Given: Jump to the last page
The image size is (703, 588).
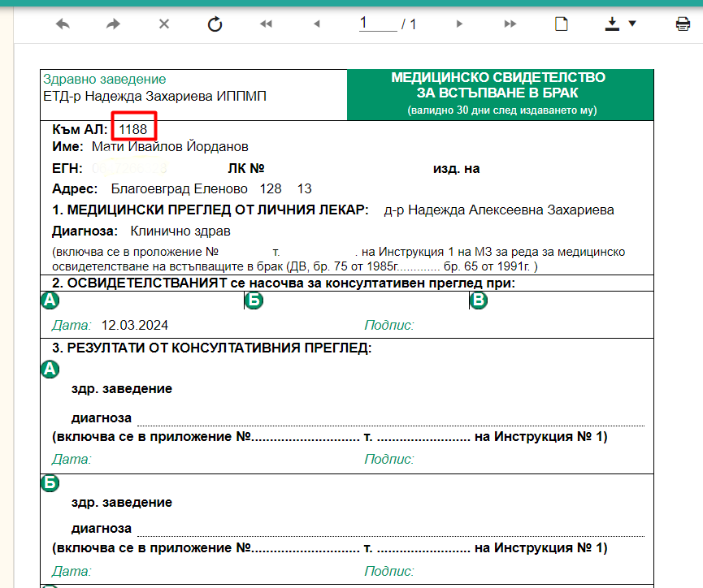Looking at the screenshot, I should [510, 24].
